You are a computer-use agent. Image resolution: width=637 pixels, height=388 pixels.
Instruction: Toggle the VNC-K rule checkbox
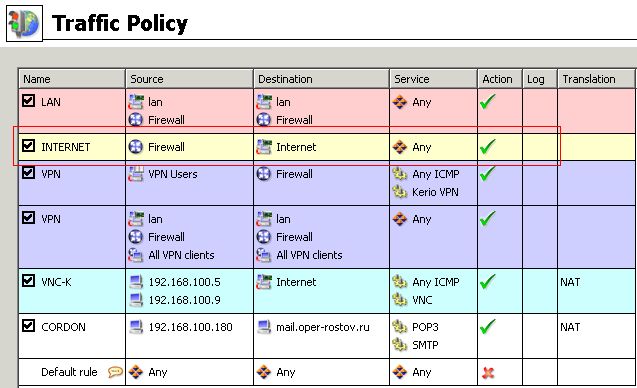[28, 280]
